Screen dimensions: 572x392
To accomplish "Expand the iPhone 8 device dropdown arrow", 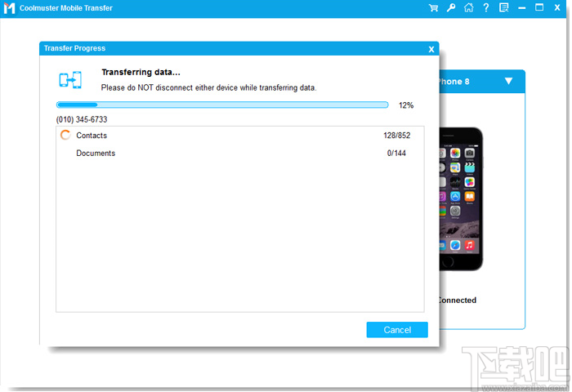I will pyautogui.click(x=508, y=81).
